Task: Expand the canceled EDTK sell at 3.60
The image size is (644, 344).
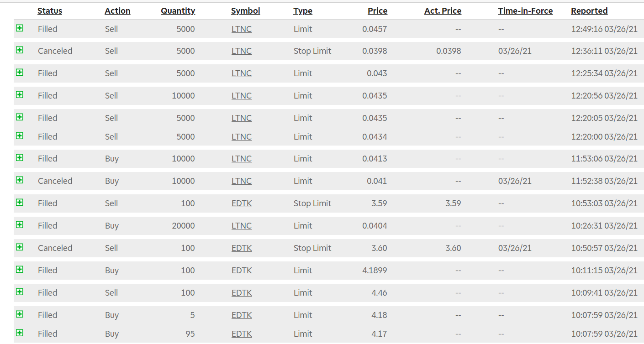Action: [x=20, y=247]
